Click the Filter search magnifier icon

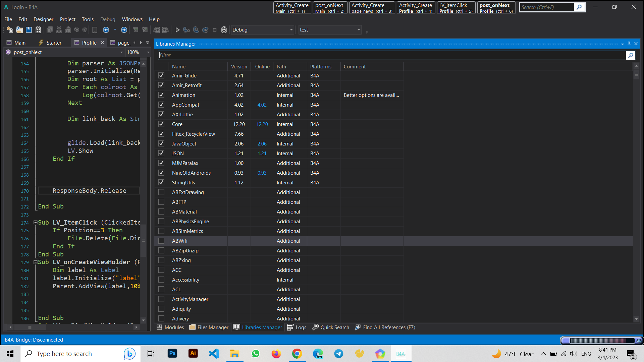(x=631, y=55)
